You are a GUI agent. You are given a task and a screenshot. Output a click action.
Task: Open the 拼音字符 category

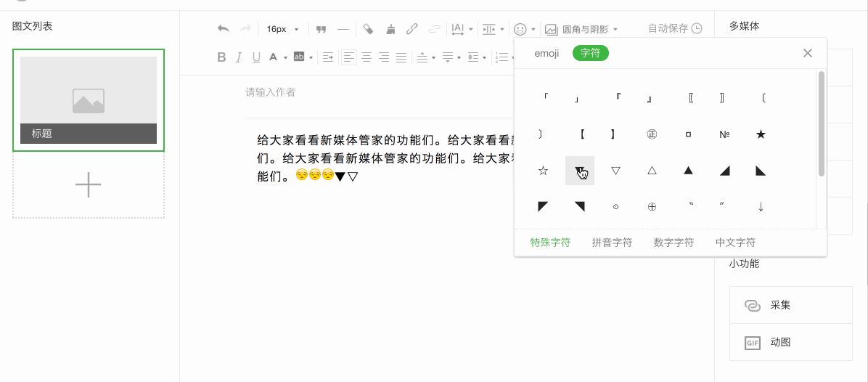[612, 243]
